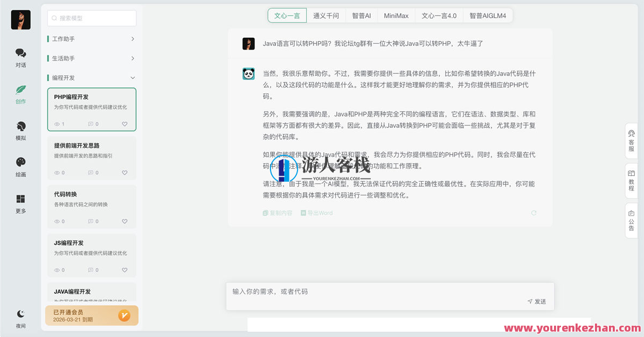Expand the 生活助手 category

tap(92, 58)
